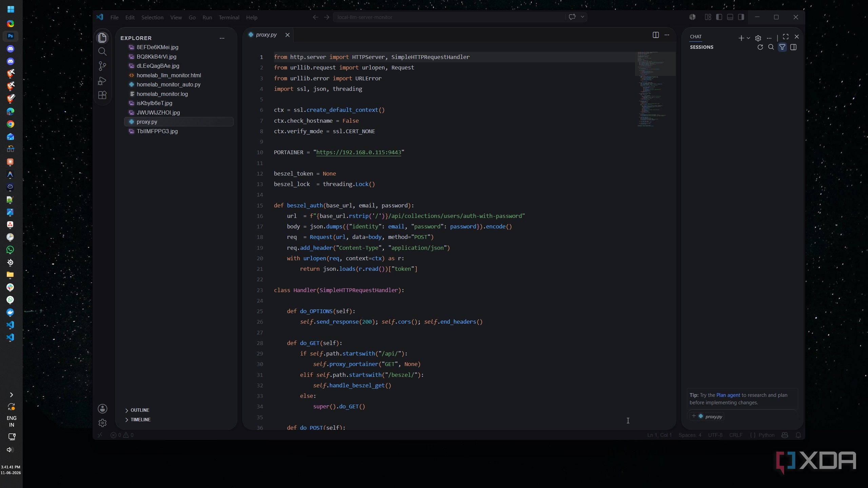868x488 pixels.
Task: Go forward using the navigation arrow
Action: (327, 17)
